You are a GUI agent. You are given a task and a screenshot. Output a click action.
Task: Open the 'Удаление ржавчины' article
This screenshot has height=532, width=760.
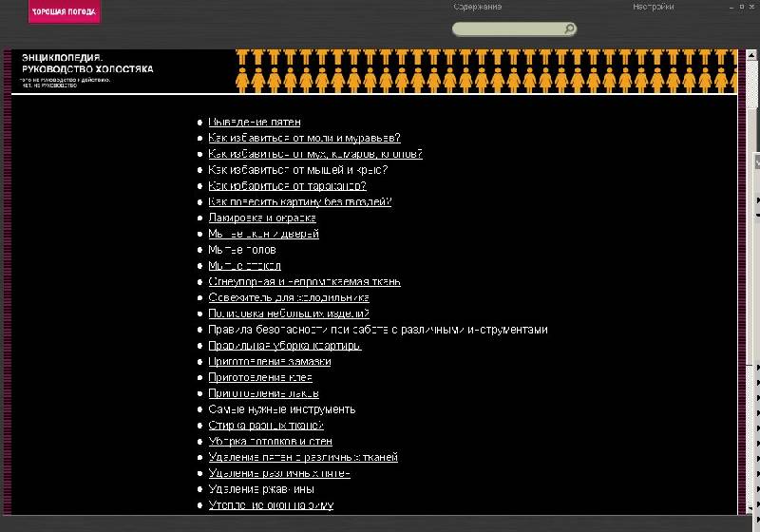click(261, 488)
